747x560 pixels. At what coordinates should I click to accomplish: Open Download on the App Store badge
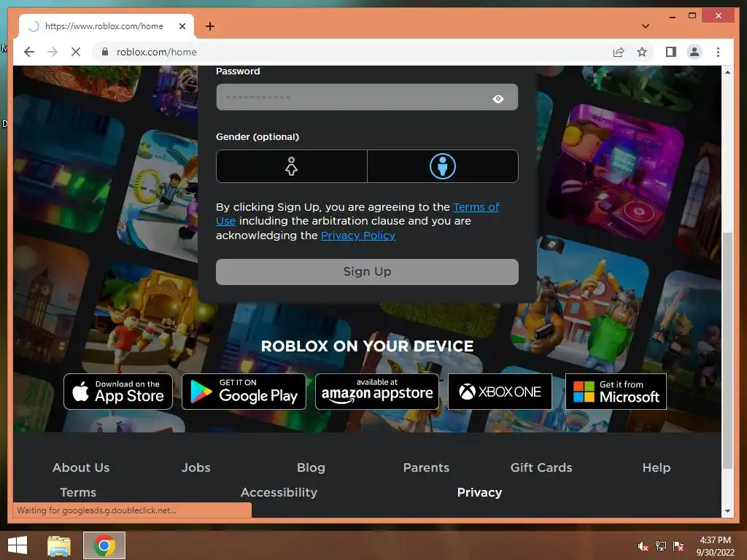click(x=118, y=392)
